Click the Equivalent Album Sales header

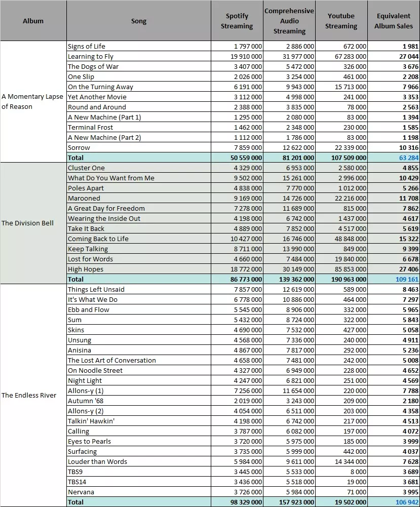pyautogui.click(x=394, y=21)
